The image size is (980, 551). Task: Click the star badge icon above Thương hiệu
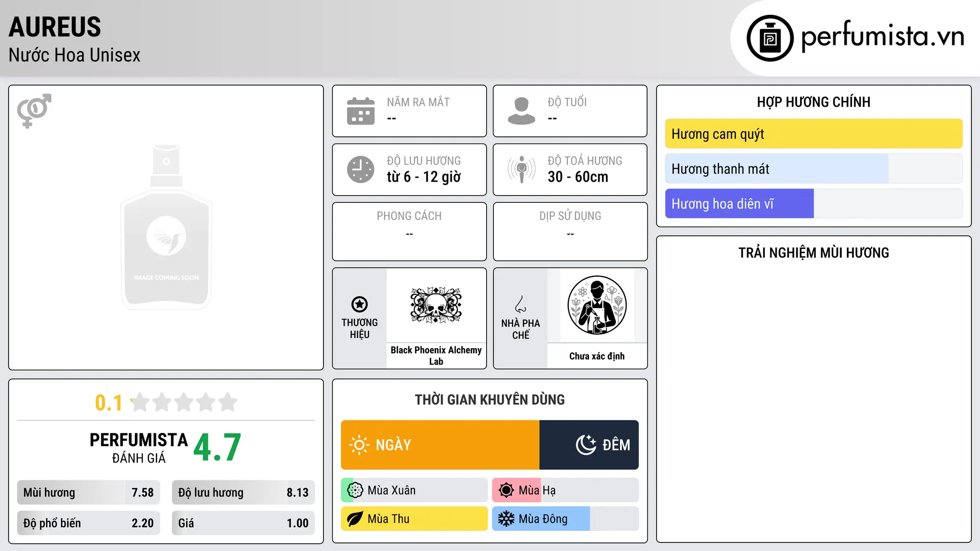click(x=359, y=304)
